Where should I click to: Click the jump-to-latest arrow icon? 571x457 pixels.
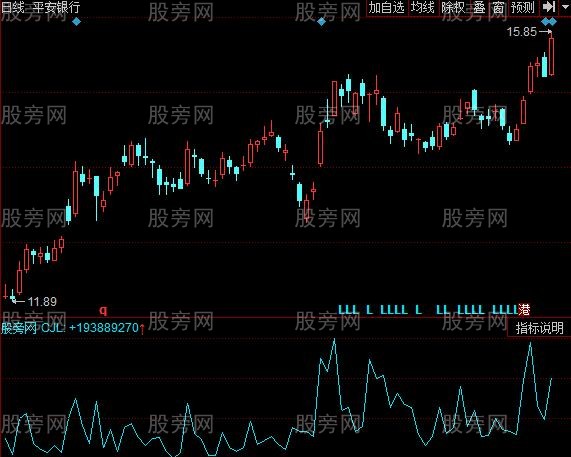click(549, 7)
